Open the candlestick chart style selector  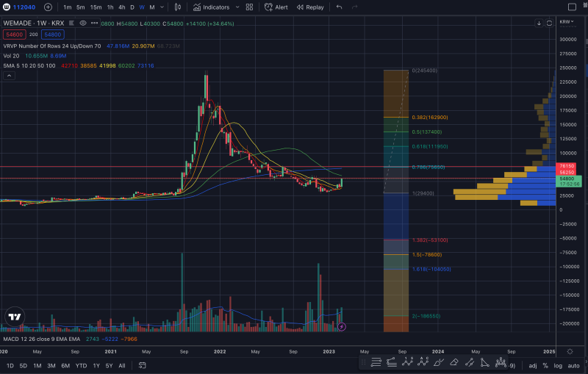pos(178,7)
